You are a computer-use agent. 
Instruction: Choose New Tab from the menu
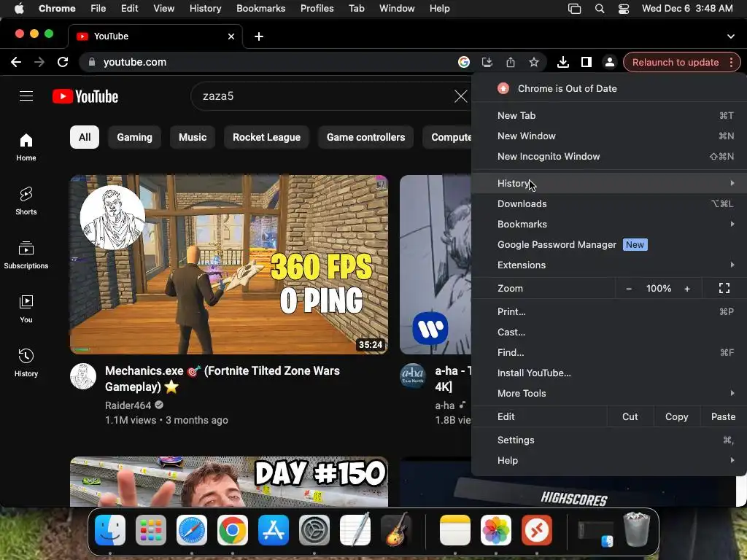coord(609,116)
